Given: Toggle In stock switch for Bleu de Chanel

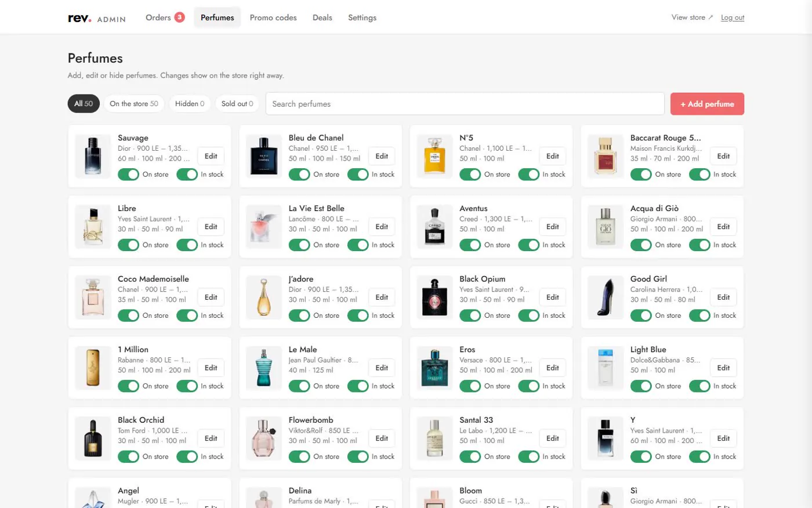Looking at the screenshot, I should point(358,175).
